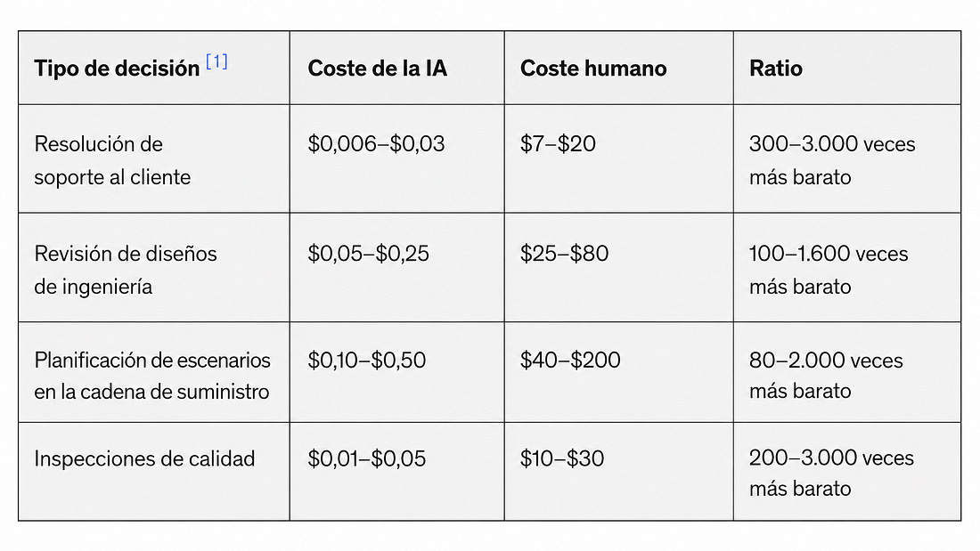Click the 'Ratio' column header

pyautogui.click(x=776, y=68)
